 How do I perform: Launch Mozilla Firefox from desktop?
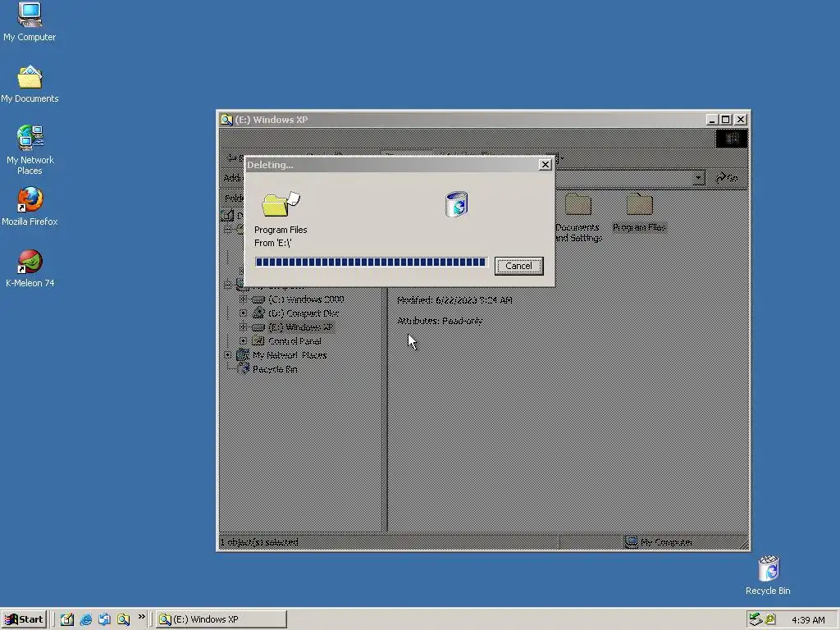coord(30,207)
